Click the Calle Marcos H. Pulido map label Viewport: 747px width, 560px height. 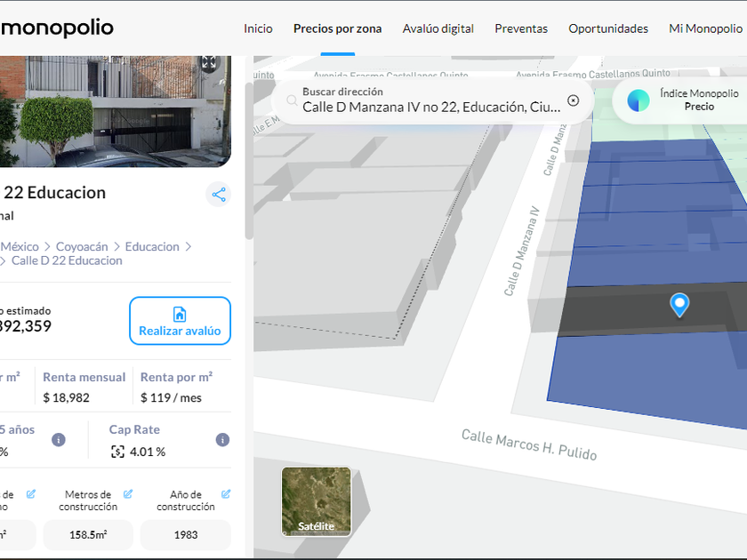click(529, 444)
